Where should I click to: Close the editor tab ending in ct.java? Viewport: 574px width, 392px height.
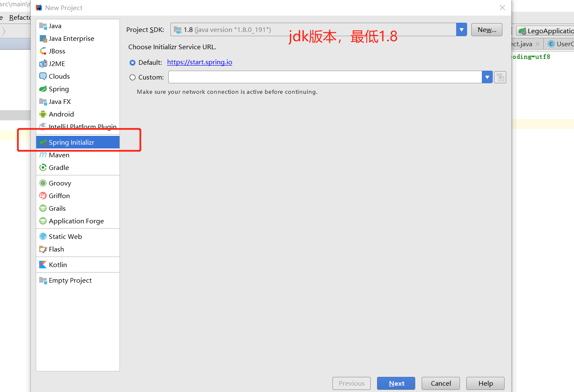click(538, 44)
